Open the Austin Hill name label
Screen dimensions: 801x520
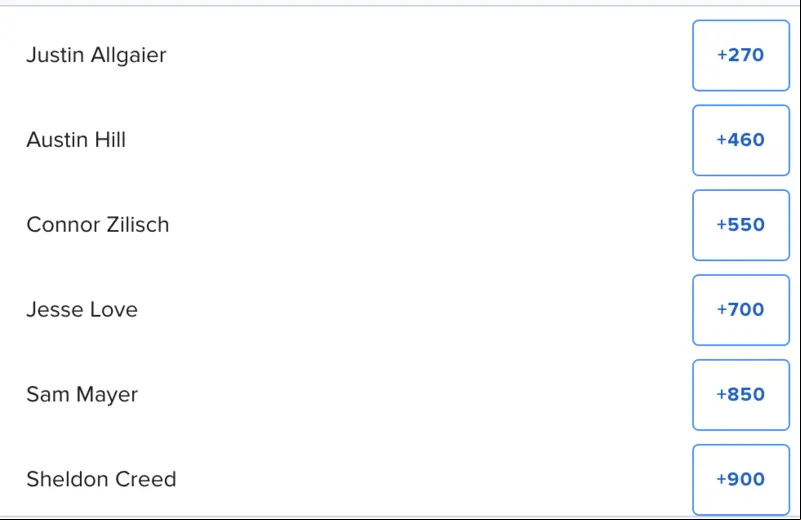(76, 140)
